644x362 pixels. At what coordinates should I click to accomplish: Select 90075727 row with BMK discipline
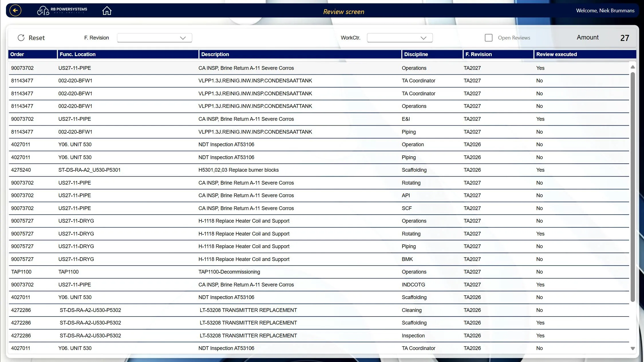[319, 259]
